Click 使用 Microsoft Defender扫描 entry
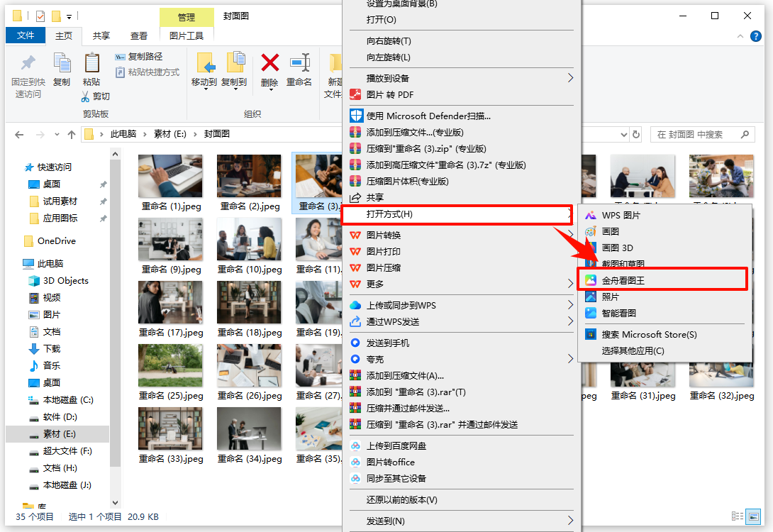This screenshot has width=773, height=532. (428, 116)
